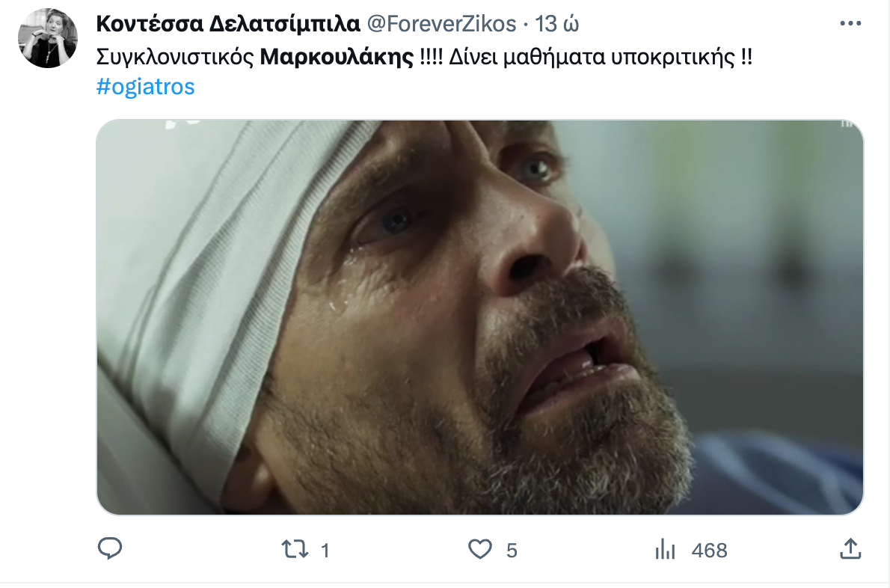The height and width of the screenshot is (588, 890).
Task: Open the reply speech bubble icon
Action: (x=109, y=549)
